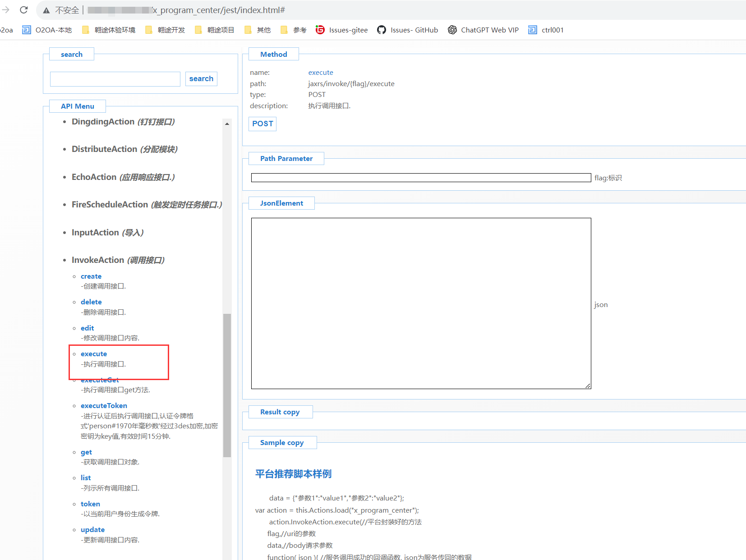The width and height of the screenshot is (746, 560).
Task: Open the Issues-gitee bookmark icon
Action: click(320, 30)
